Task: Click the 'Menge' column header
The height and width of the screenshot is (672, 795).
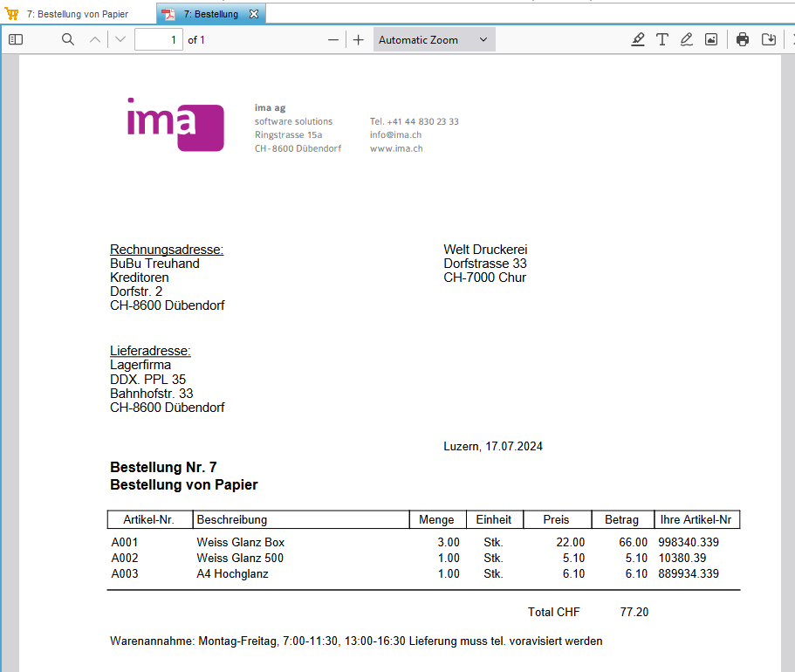Action: click(436, 520)
